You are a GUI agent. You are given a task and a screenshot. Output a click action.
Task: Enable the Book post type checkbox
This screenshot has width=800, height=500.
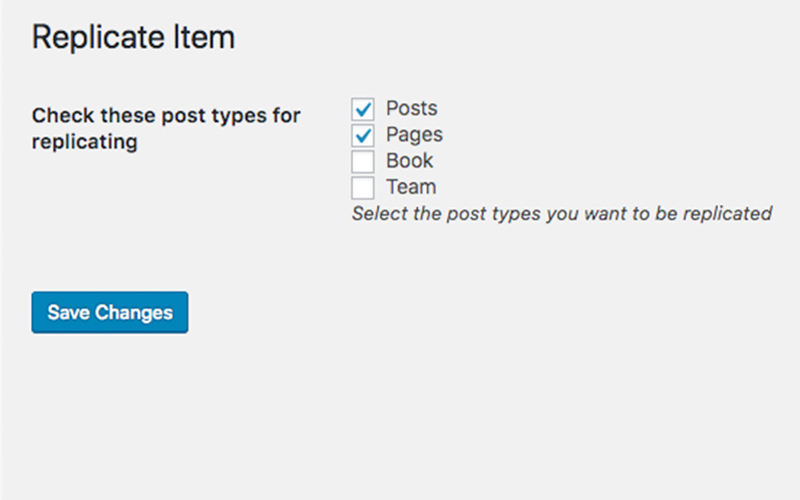[363, 161]
